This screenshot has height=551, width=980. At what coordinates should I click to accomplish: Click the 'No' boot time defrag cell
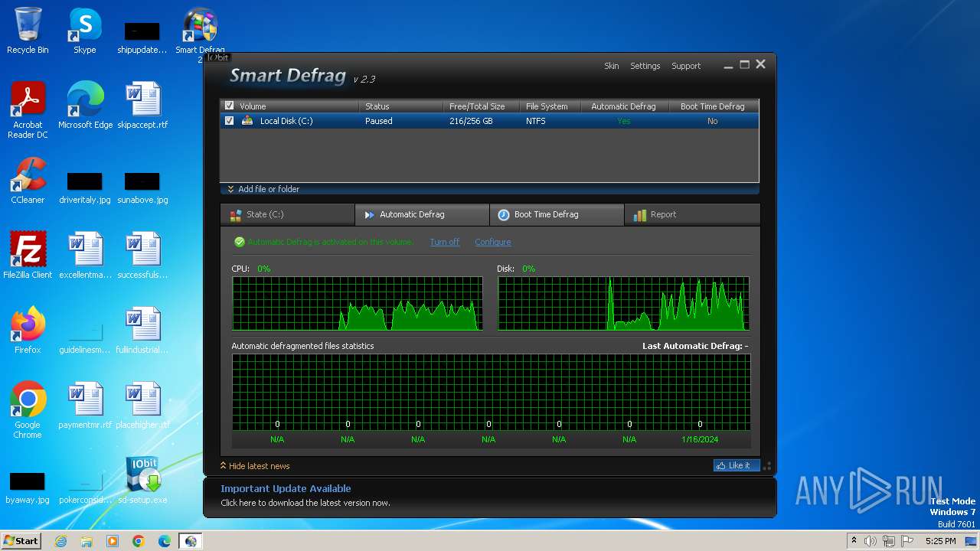coord(713,121)
